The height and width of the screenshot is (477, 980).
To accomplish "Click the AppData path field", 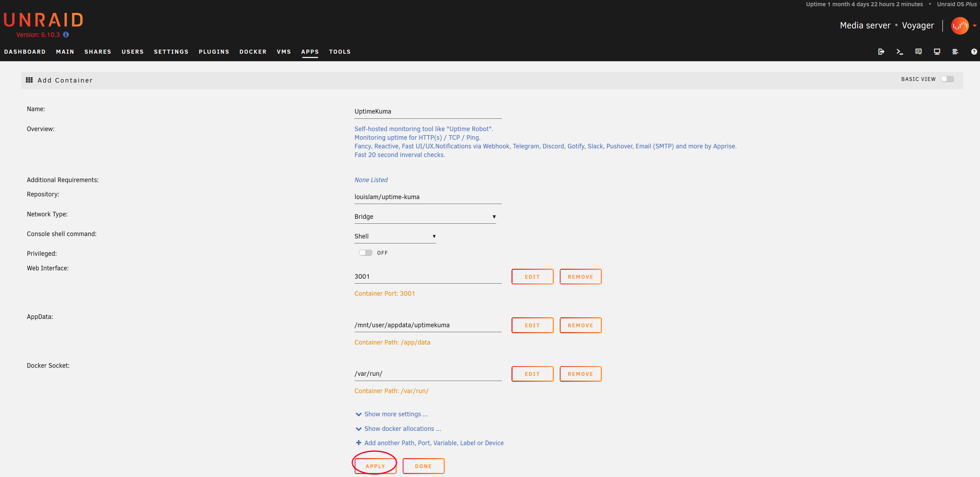I will tap(428, 325).
